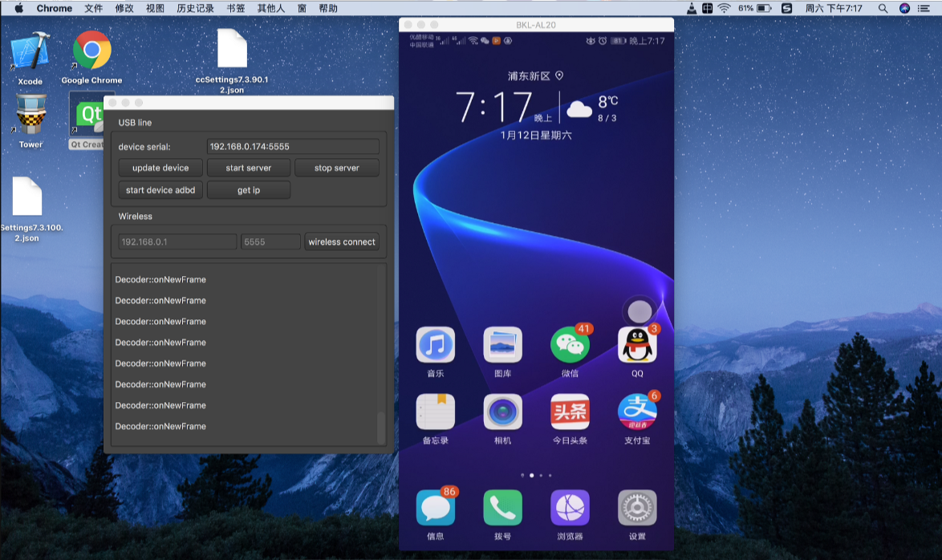
Task: Click the menu bar clock 周六 下午7:17
Action: (x=834, y=8)
